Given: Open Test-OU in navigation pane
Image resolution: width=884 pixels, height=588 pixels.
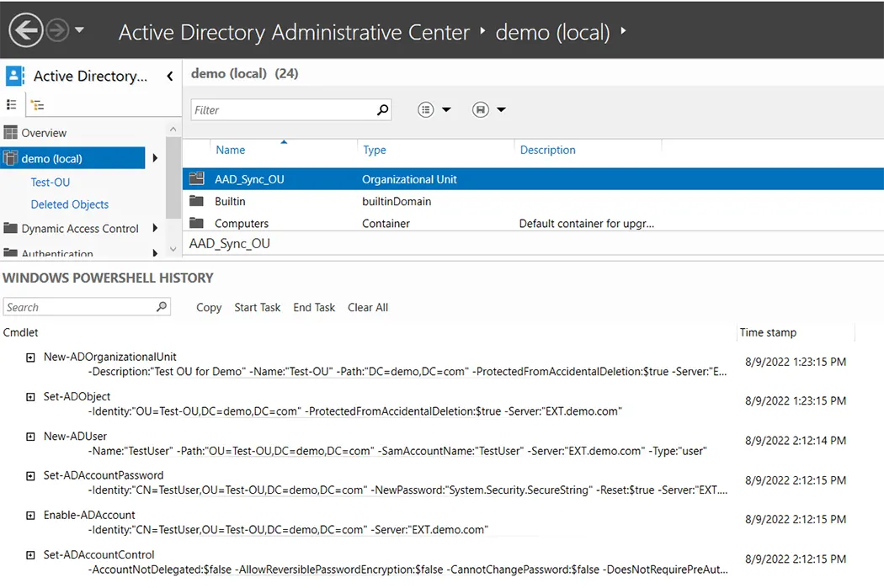Looking at the screenshot, I should [x=51, y=182].
